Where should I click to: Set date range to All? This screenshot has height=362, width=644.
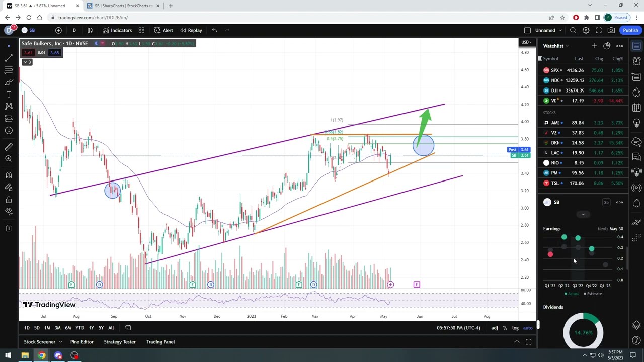coord(111,328)
